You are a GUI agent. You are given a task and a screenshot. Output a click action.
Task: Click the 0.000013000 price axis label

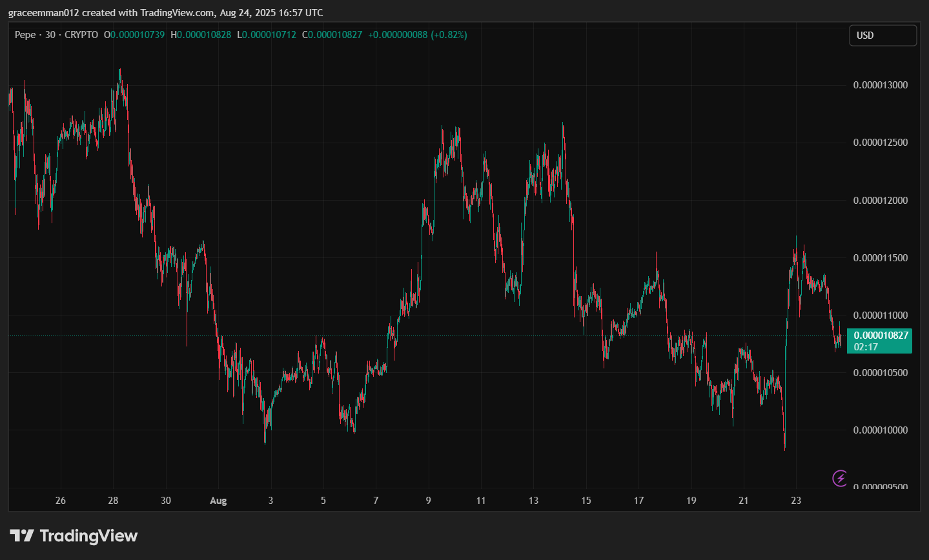[880, 85]
